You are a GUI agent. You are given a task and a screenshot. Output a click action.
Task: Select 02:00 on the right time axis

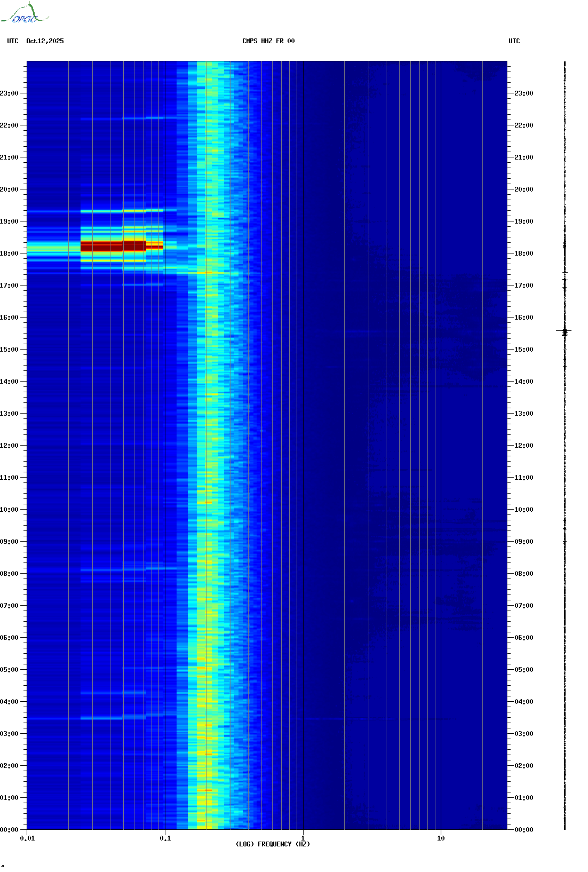[524, 766]
